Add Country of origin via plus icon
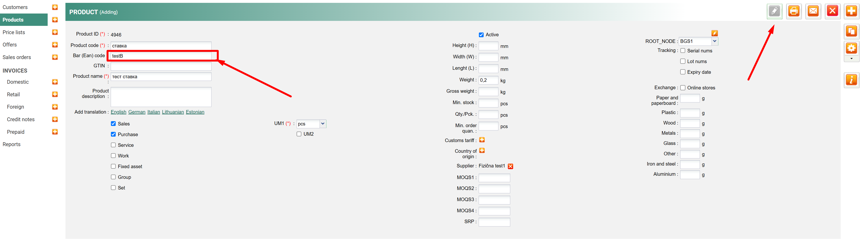This screenshot has height=245, width=868. (x=482, y=151)
